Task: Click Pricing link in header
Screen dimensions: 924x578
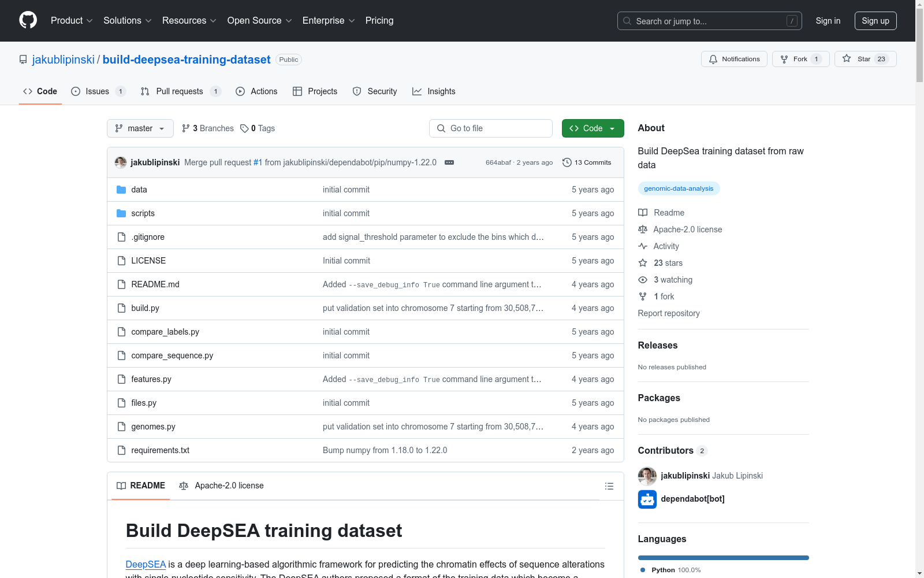Action: 379,20
